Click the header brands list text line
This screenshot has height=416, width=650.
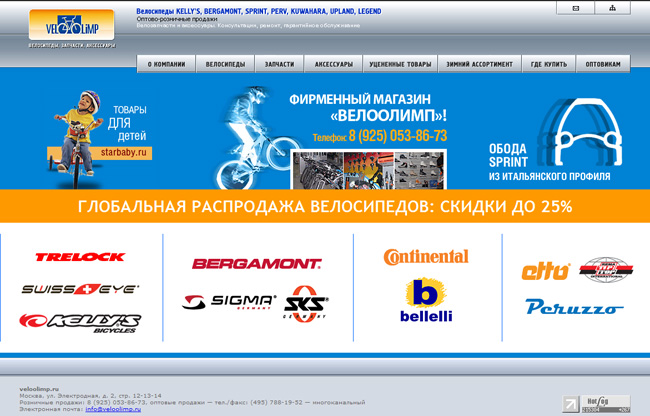point(259,12)
